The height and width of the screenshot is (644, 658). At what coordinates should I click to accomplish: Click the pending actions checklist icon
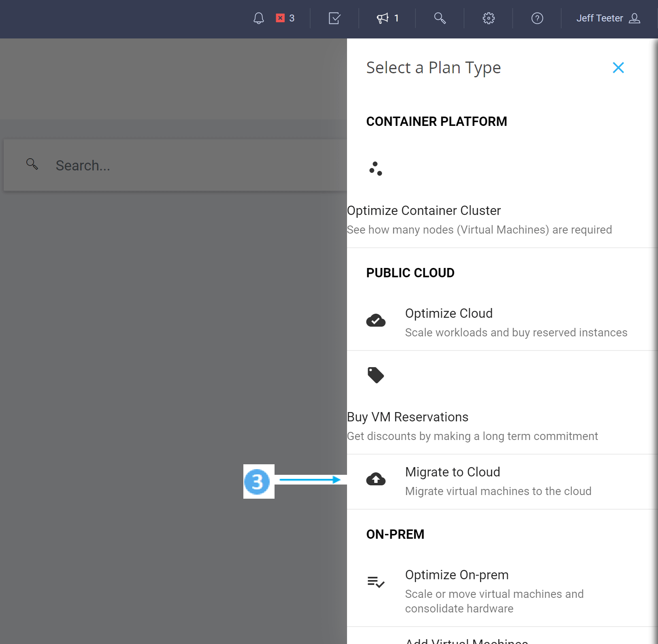(334, 18)
